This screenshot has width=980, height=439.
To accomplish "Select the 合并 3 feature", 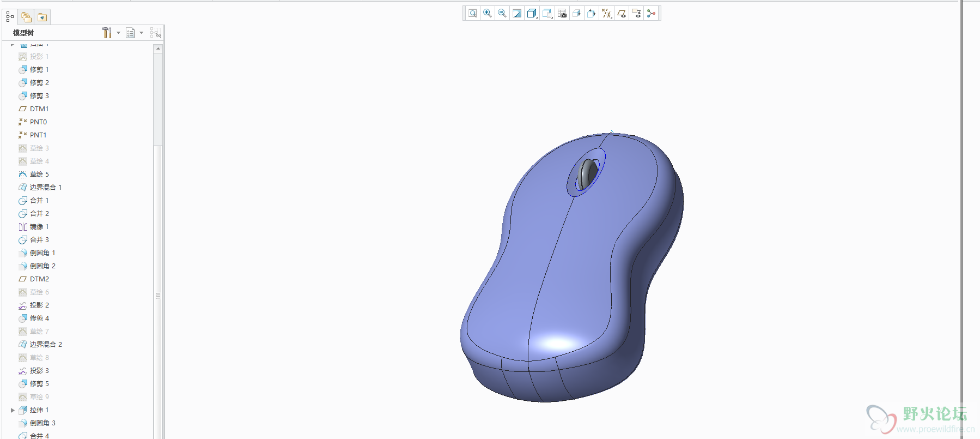I will (33, 240).
